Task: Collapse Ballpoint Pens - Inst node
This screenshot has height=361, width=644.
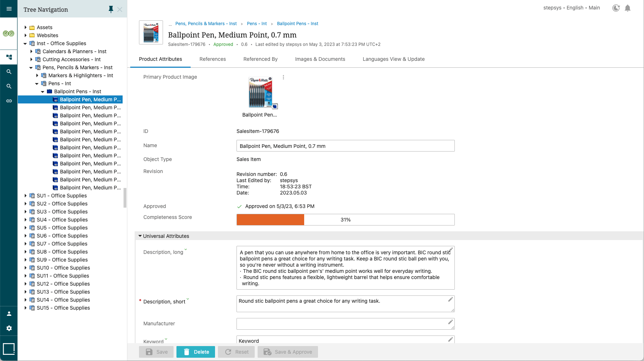Action: (43, 91)
